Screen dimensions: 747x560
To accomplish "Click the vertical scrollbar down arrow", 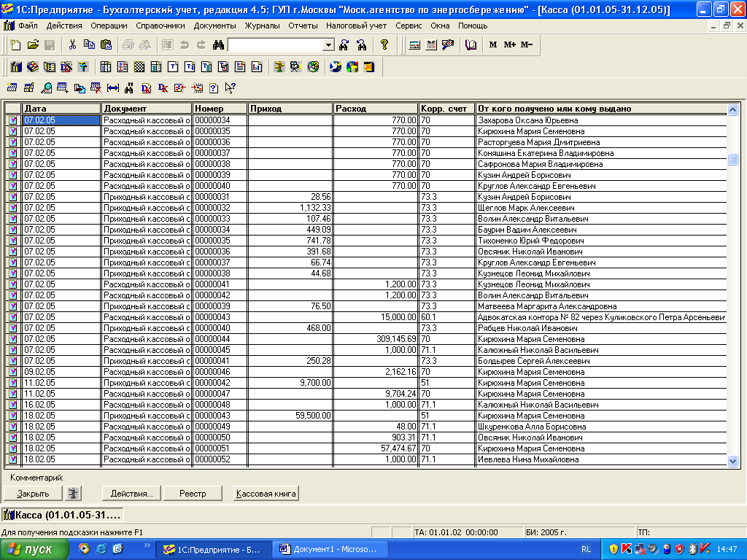I will (733, 461).
